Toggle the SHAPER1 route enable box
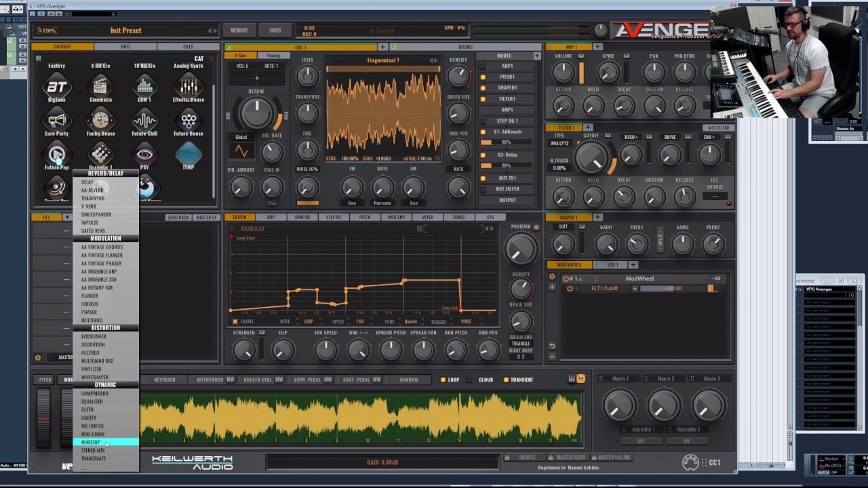The width and height of the screenshot is (868, 488). point(483,87)
